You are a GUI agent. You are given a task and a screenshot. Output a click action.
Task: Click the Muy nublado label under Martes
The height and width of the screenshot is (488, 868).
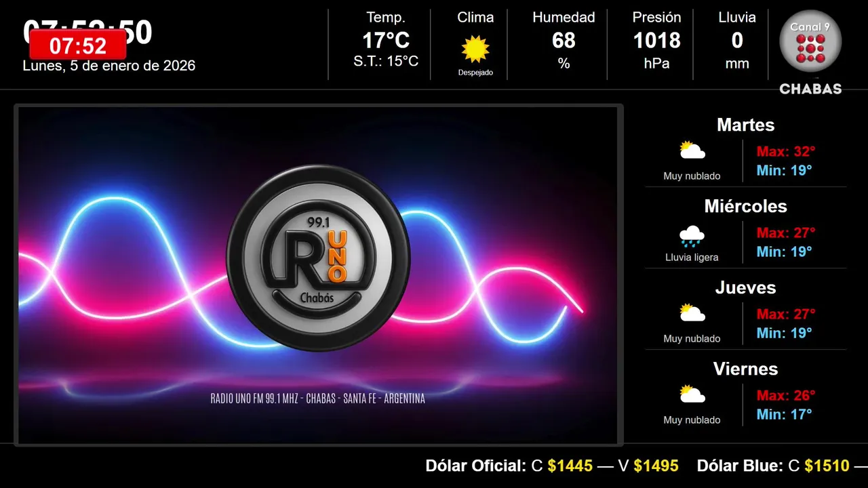[692, 176]
